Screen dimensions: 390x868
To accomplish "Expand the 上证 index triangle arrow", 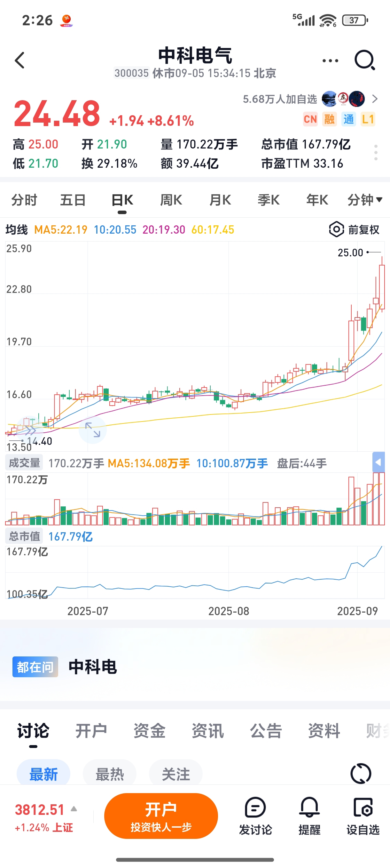I will point(74,809).
